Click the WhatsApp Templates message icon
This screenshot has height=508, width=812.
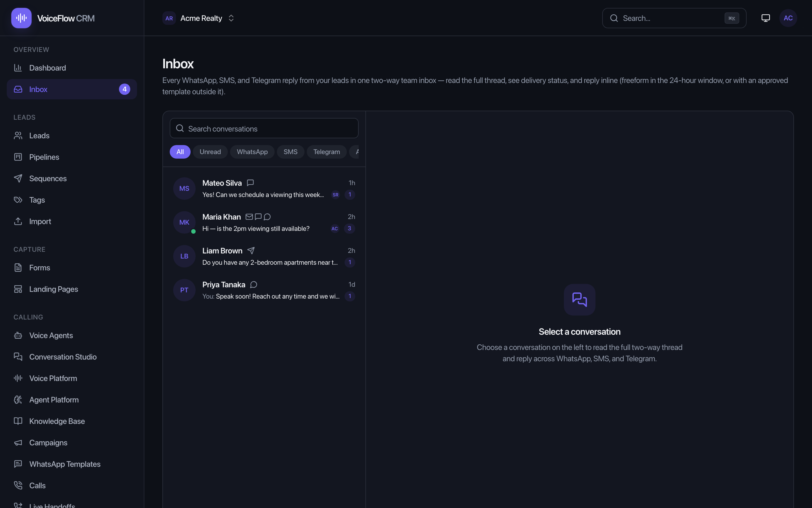coord(18,464)
